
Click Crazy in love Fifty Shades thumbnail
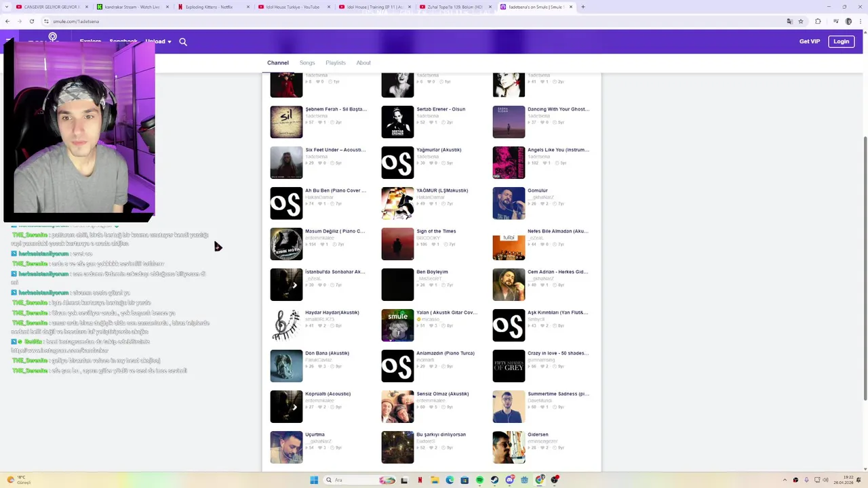(x=509, y=366)
